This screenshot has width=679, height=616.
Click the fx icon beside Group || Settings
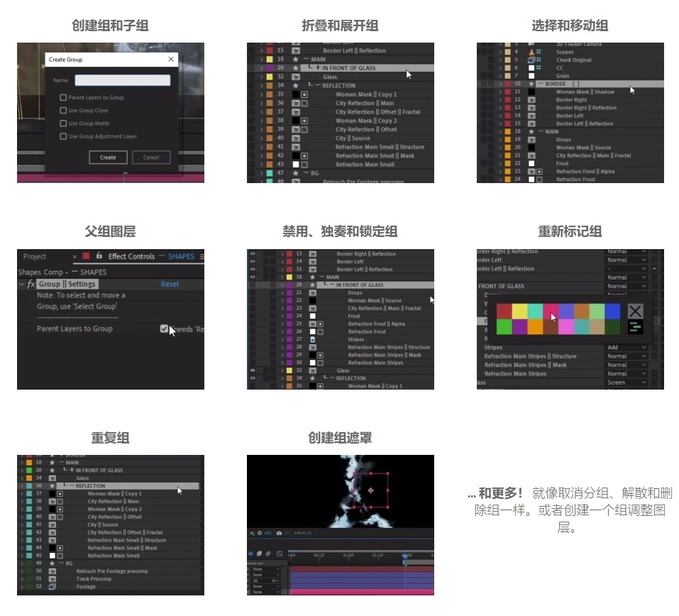(31, 284)
